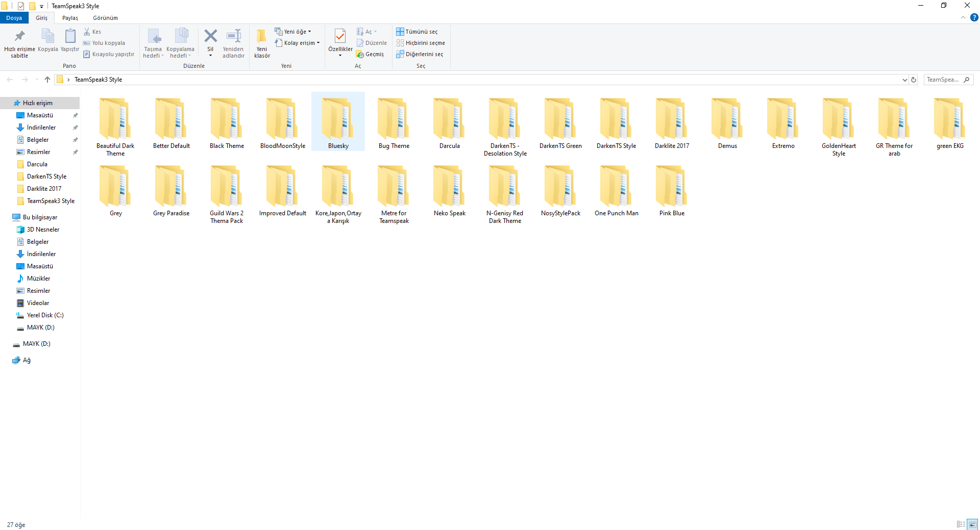The image size is (980, 530).
Task: Open the Dosya menu tab
Action: click(14, 18)
